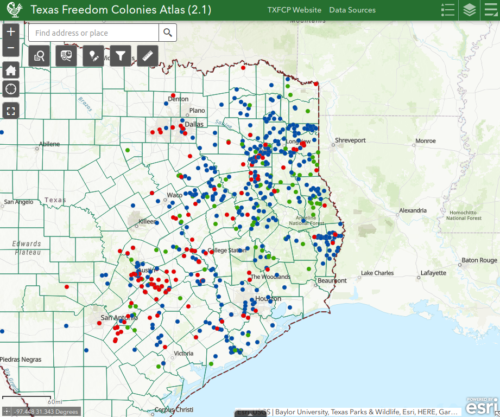Open the attribute list menu icon
This screenshot has width=500, height=417.
[x=490, y=10]
